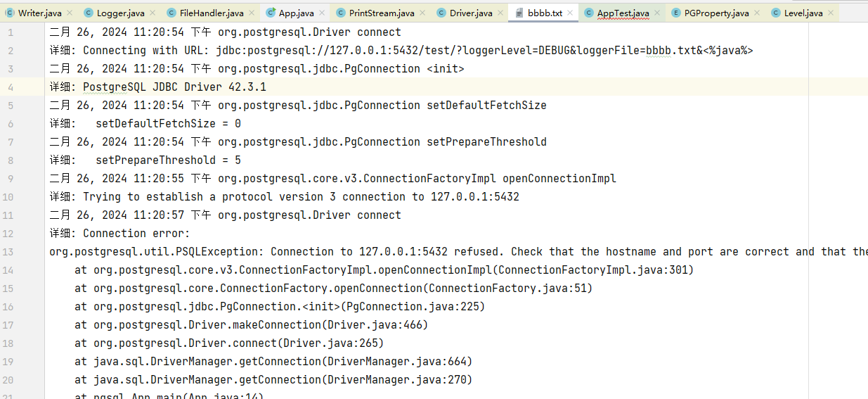Image resolution: width=868 pixels, height=399 pixels.
Task: Click the bbbb.txt text file icon
Action: (519, 13)
